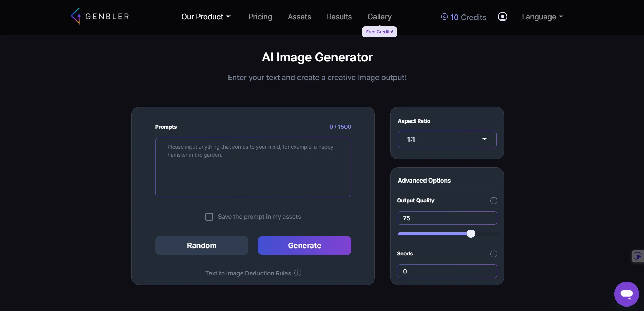Click the extension icon on the right edge
Viewport: 644px width, 311px height.
[637, 256]
